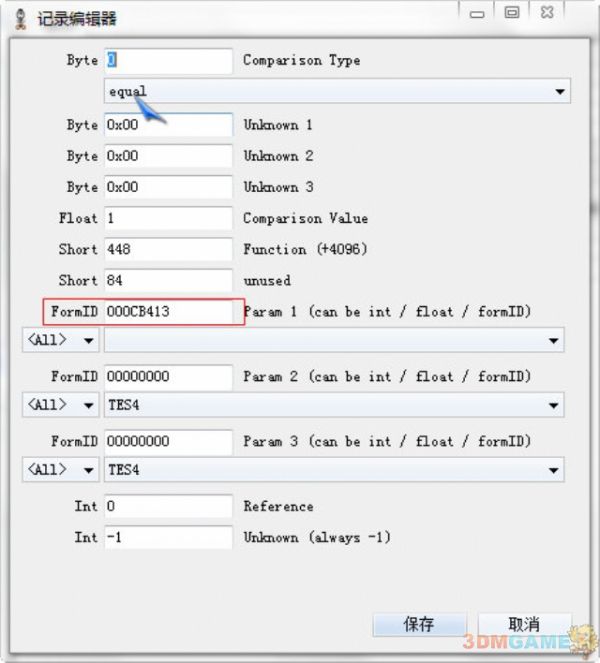This screenshot has height=663, width=600.
Task: Click the Param 1 FormID field 000CB413
Action: [168, 312]
